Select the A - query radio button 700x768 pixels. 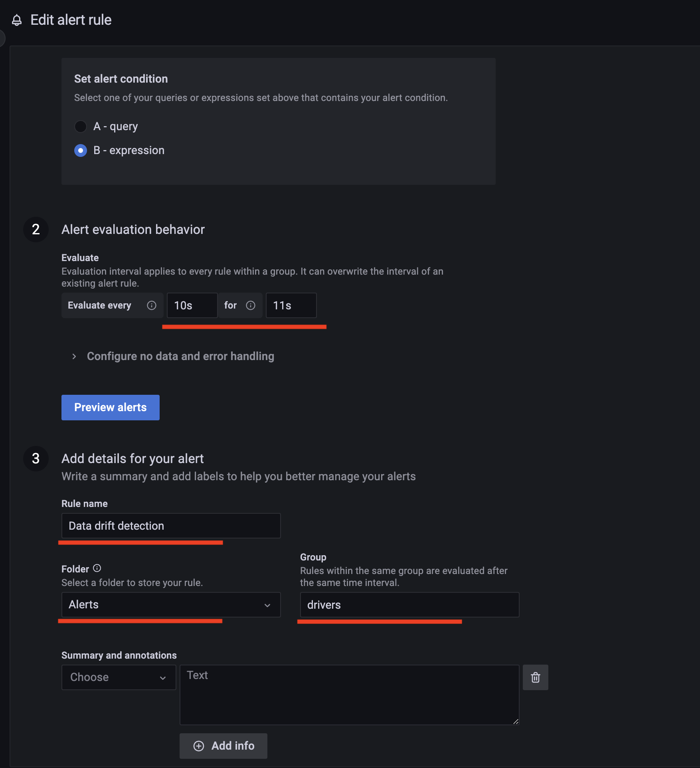coord(81,127)
